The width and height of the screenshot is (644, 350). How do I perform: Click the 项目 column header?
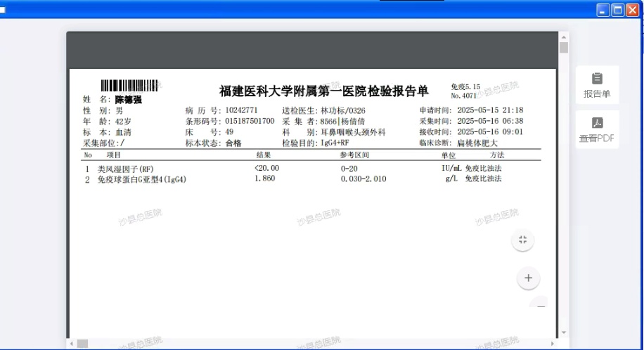coord(114,155)
